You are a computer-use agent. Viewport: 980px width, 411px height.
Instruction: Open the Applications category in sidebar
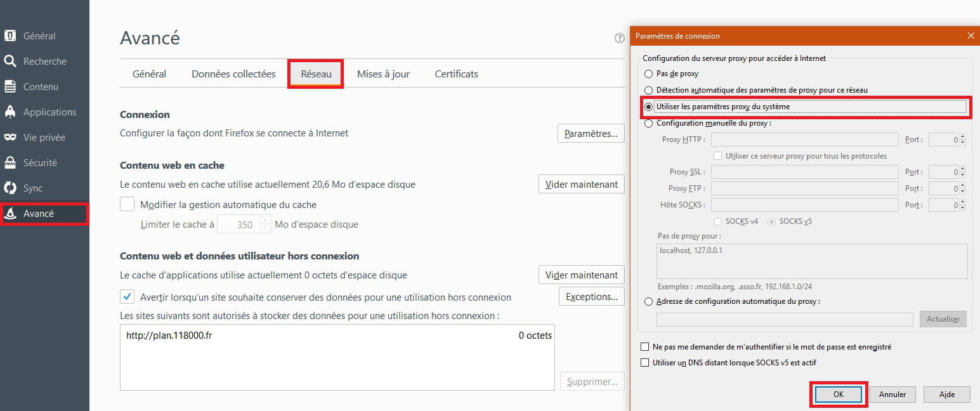click(44, 112)
